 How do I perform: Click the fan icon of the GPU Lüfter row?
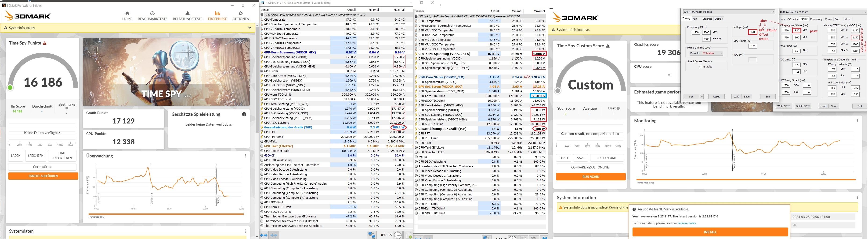(x=262, y=71)
